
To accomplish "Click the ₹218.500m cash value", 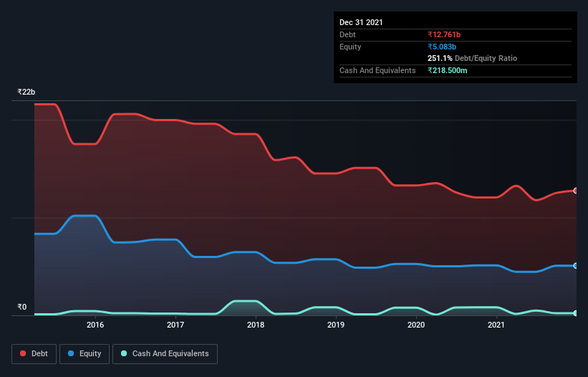I will [448, 70].
